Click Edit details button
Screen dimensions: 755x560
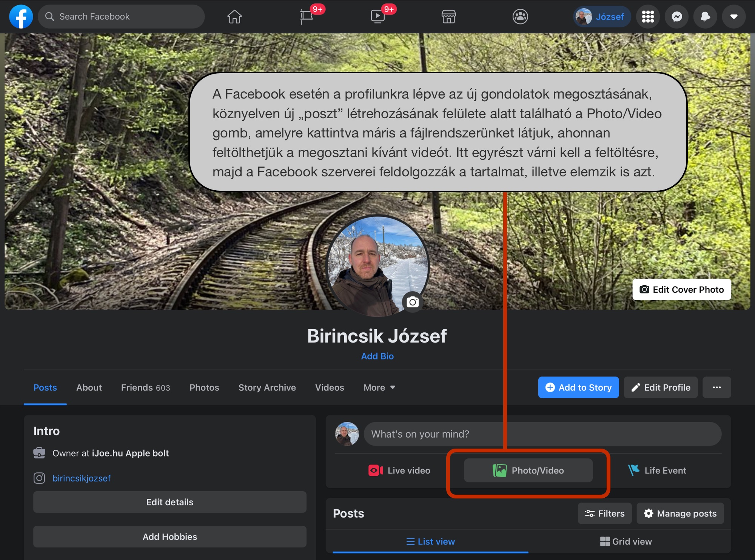click(170, 502)
